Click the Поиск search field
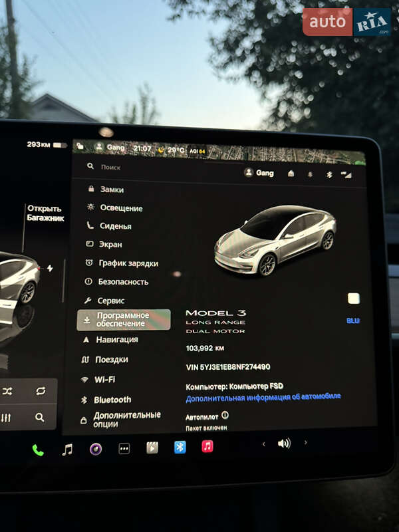Viewport: 399px width, 532px height. tap(111, 167)
